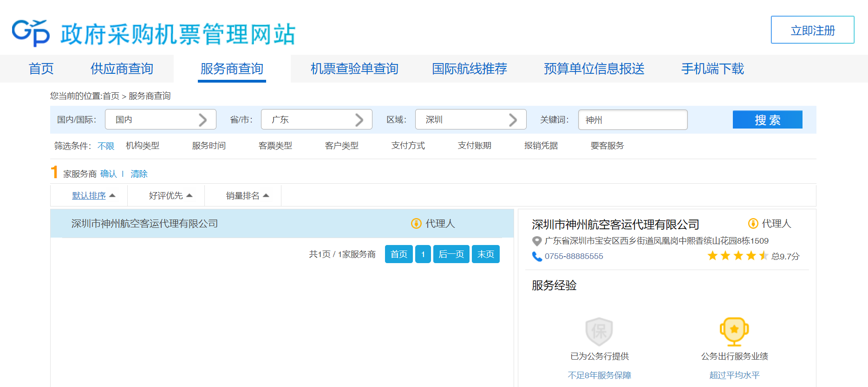Click the GP site logo

(x=31, y=33)
